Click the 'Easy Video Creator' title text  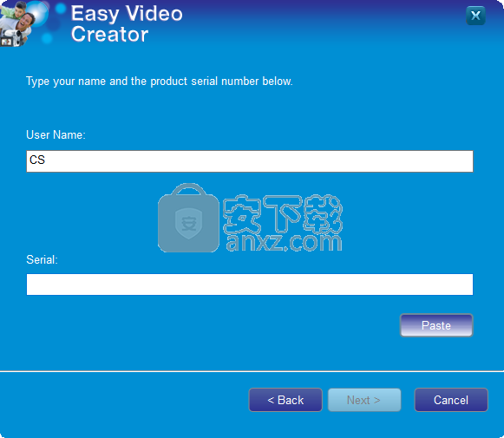point(127,23)
